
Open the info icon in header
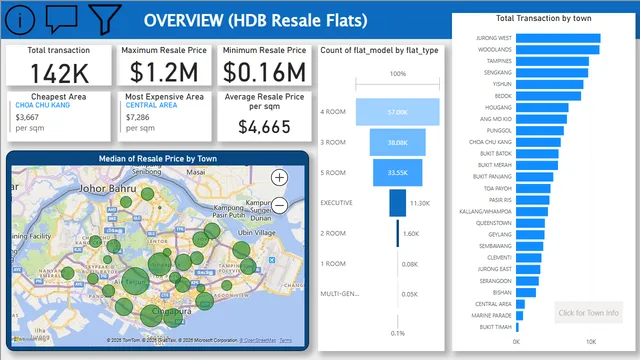click(20, 20)
